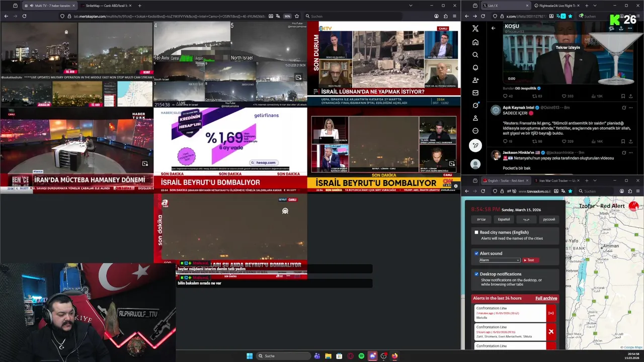Switch Tzofar language to Español

[x=504, y=219]
